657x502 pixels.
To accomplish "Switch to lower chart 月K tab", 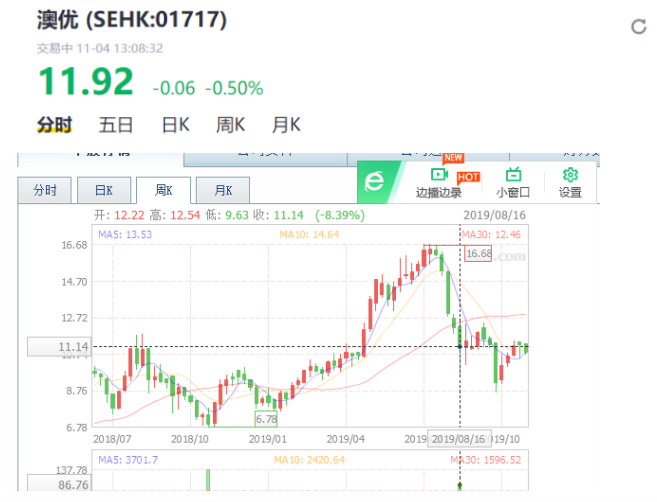I will tap(223, 190).
